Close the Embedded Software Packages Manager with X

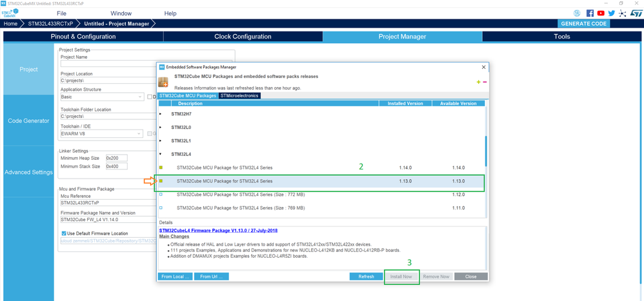pos(483,67)
